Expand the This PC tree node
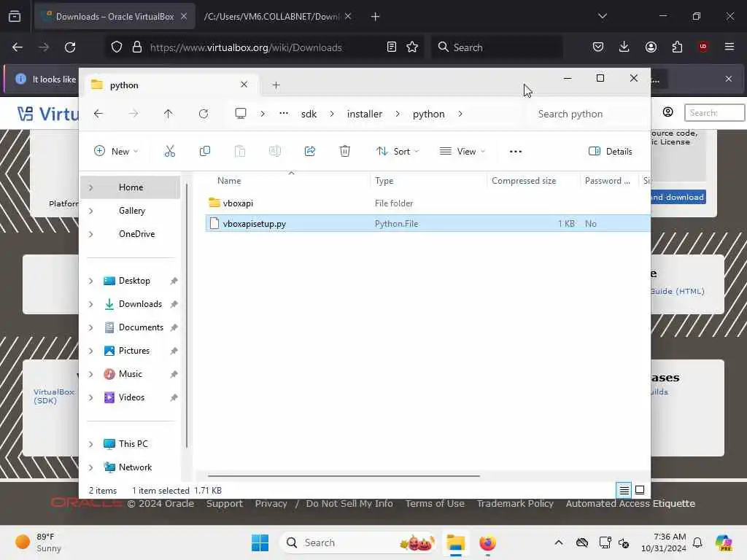The image size is (747, 560). tap(90, 444)
